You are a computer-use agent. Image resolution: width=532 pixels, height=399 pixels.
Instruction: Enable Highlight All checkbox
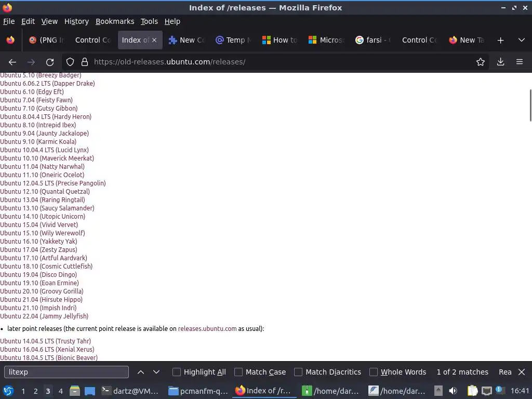click(177, 372)
